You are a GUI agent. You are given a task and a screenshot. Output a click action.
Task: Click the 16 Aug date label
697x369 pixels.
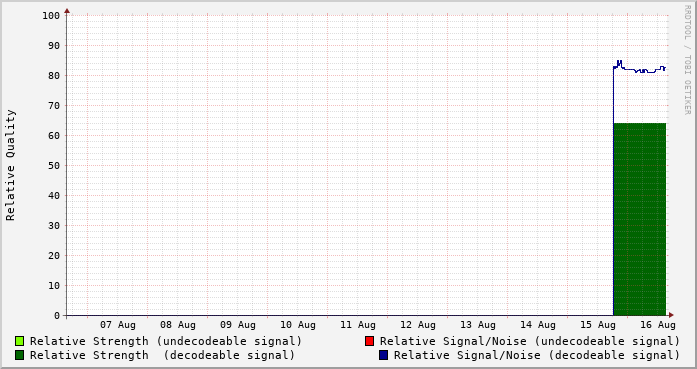pos(657,325)
